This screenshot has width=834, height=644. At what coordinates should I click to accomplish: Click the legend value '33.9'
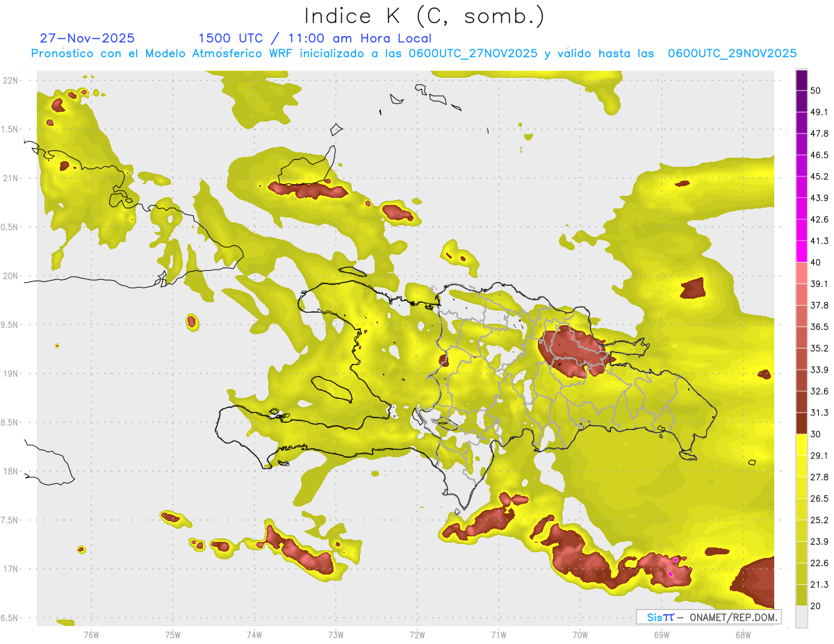[x=819, y=370]
